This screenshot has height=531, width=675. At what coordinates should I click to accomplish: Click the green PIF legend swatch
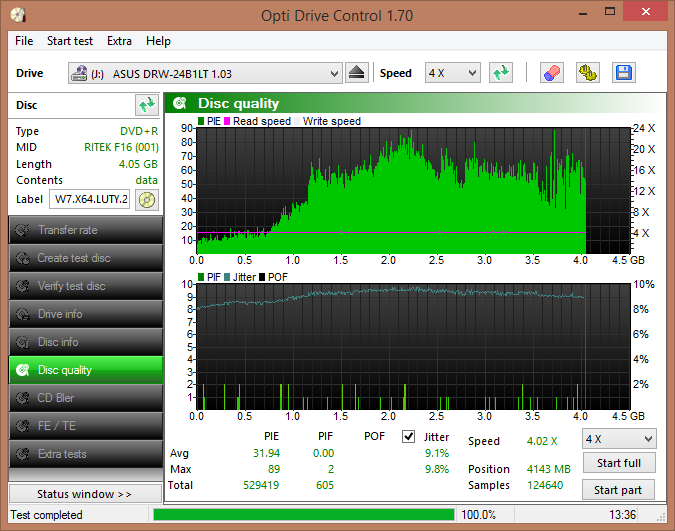[201, 277]
